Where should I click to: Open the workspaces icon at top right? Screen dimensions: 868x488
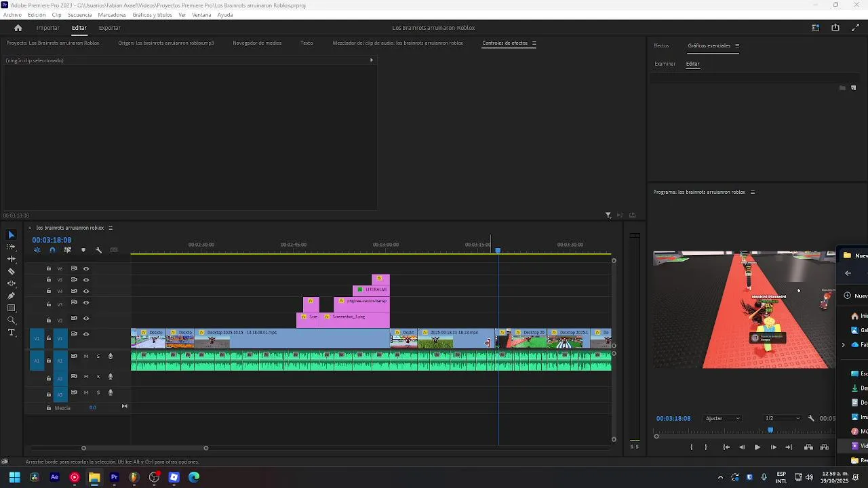click(x=816, y=28)
